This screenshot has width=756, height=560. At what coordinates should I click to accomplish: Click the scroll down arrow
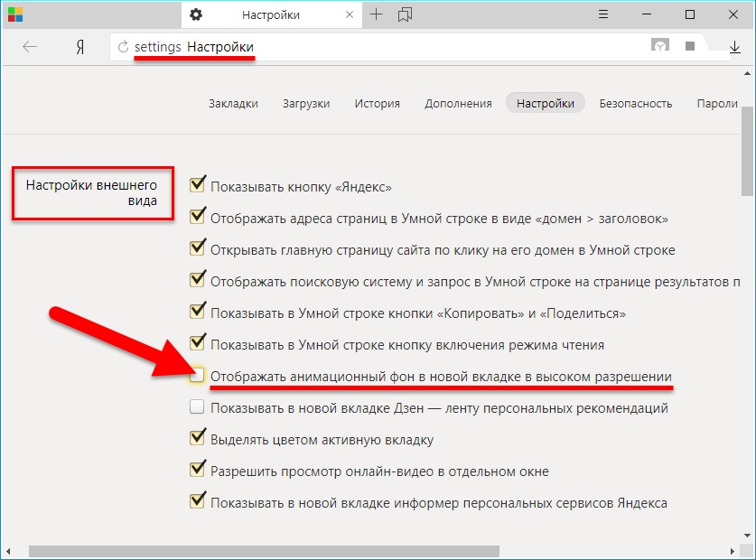(x=747, y=536)
